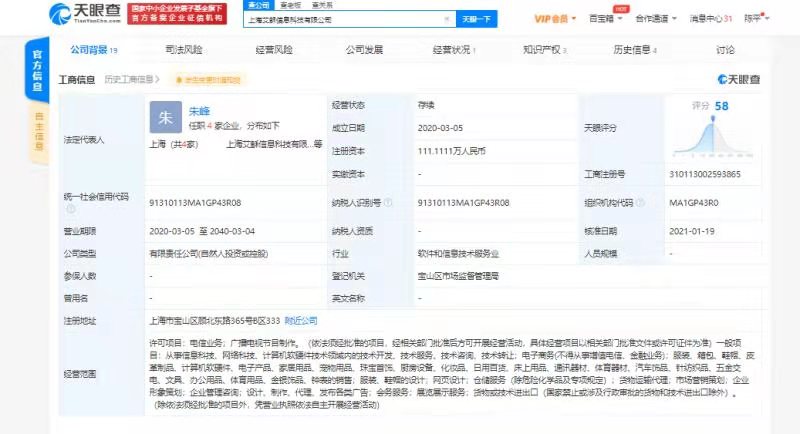This screenshot has height=434, width=800.
Task: Select the 公司发展 tab
Action: (x=364, y=50)
